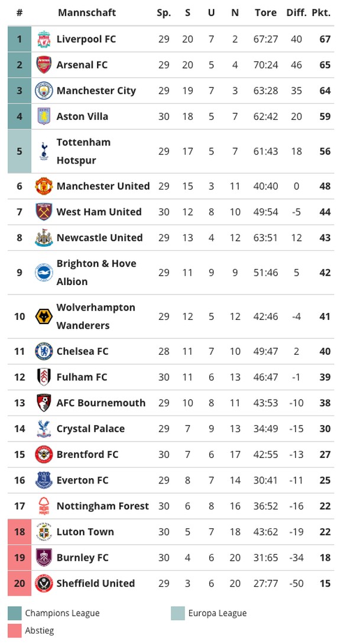344x644 pixels.
Task: Click the Manchester United club crest
Action: point(44,186)
